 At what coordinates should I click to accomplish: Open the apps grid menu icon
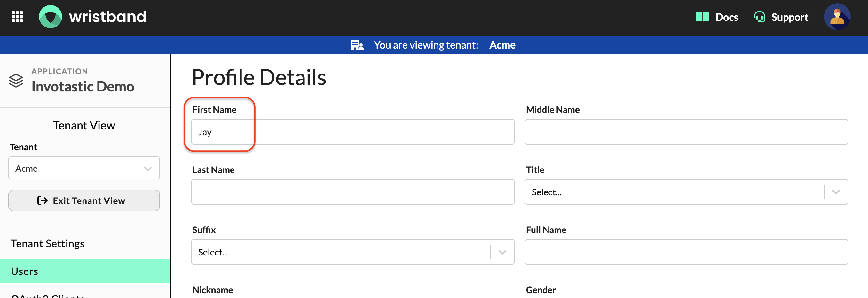17,17
